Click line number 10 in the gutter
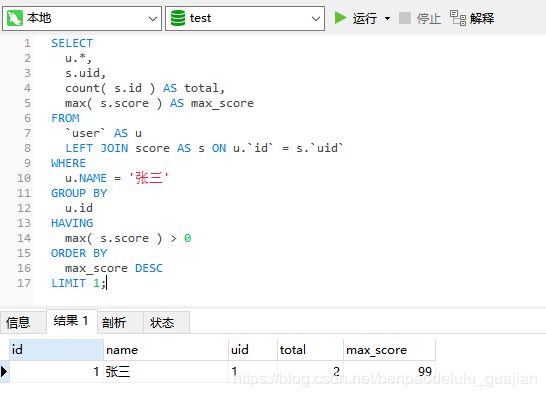 24,178
